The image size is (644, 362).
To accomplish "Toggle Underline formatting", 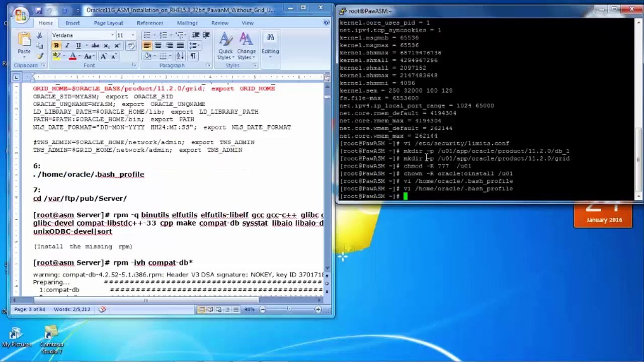I will (78, 46).
